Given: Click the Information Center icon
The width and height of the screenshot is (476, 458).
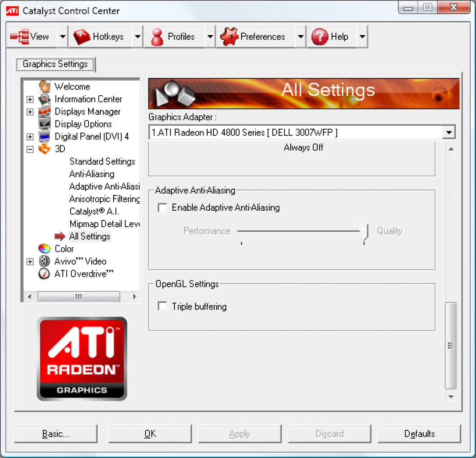Looking at the screenshot, I should click(44, 99).
